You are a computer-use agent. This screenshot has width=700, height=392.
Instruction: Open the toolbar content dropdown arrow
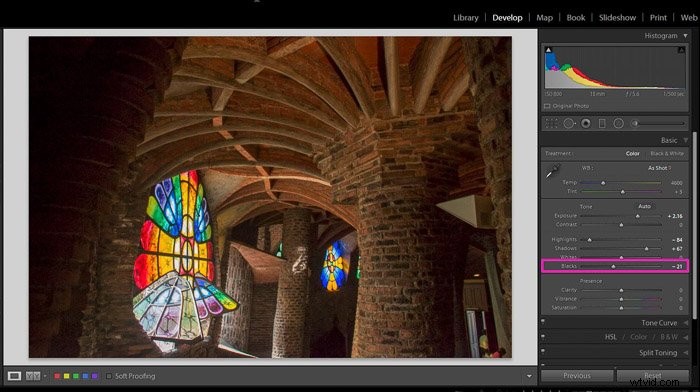(529, 376)
